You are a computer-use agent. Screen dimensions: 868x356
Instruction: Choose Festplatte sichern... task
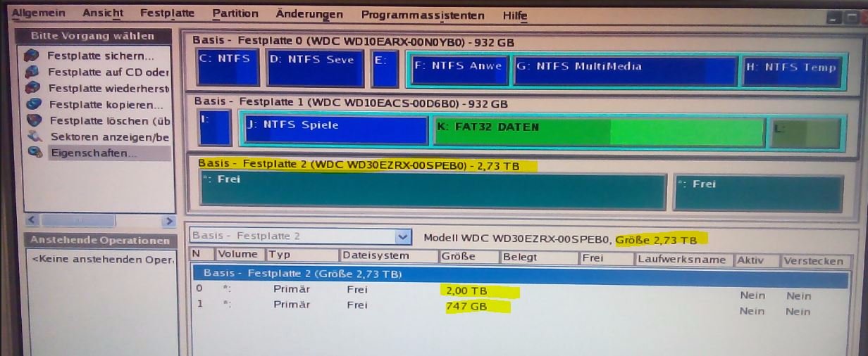pos(100,56)
